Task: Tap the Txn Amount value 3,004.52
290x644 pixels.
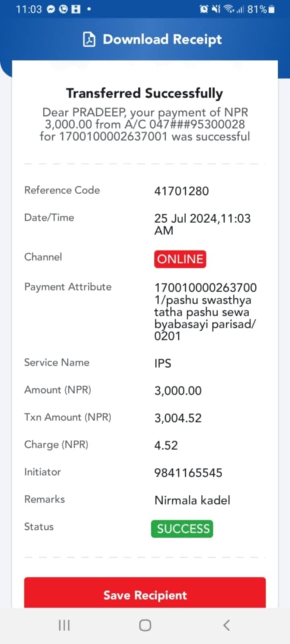Action: [178, 418]
